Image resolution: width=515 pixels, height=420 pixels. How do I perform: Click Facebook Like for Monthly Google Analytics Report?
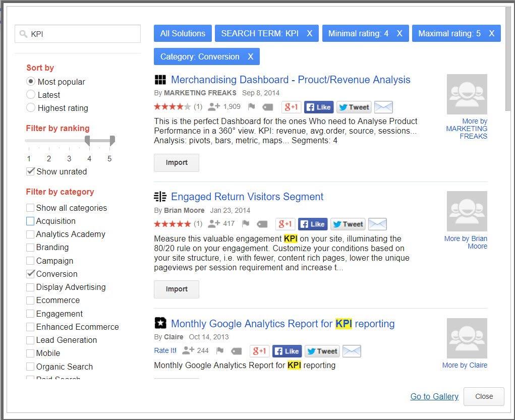click(x=288, y=351)
